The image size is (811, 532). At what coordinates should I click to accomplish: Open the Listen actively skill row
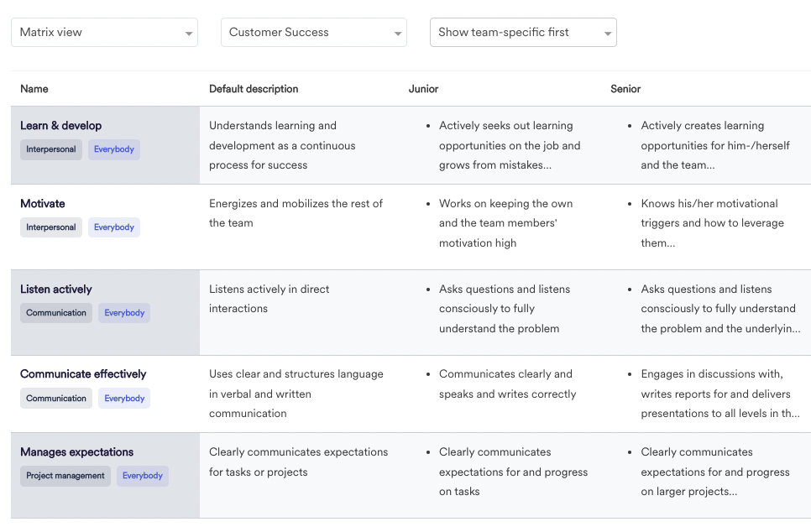click(x=56, y=289)
